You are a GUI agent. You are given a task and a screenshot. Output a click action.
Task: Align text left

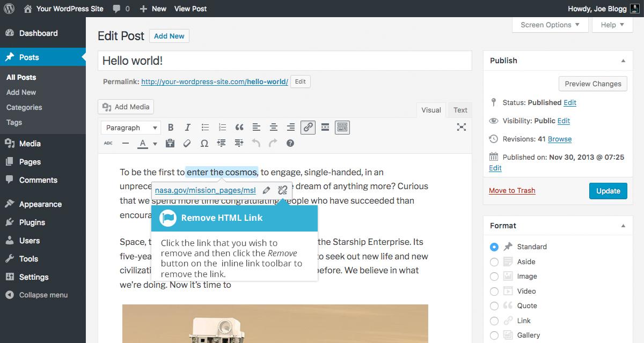click(257, 128)
